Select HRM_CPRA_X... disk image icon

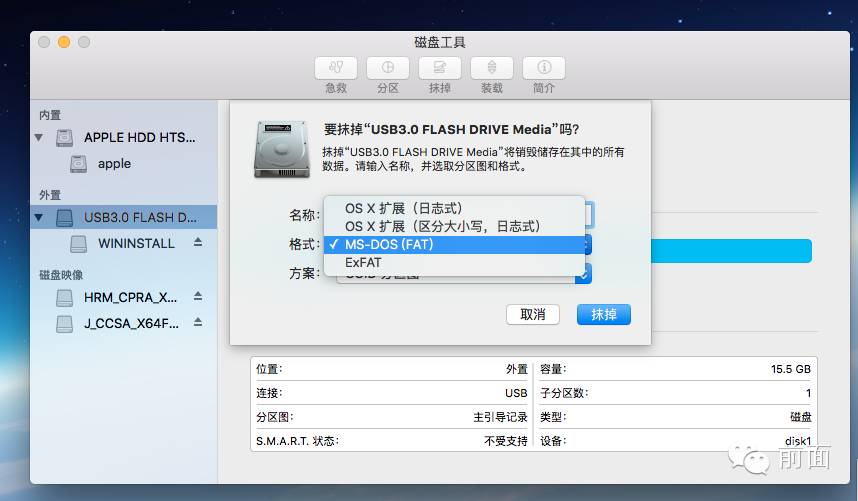[65, 298]
